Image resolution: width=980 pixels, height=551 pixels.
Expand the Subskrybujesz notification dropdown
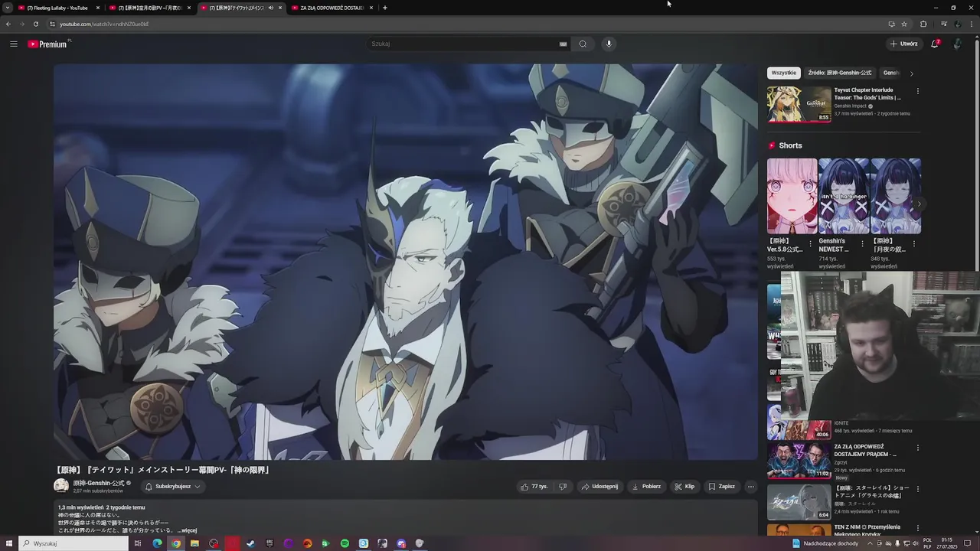coord(173,487)
